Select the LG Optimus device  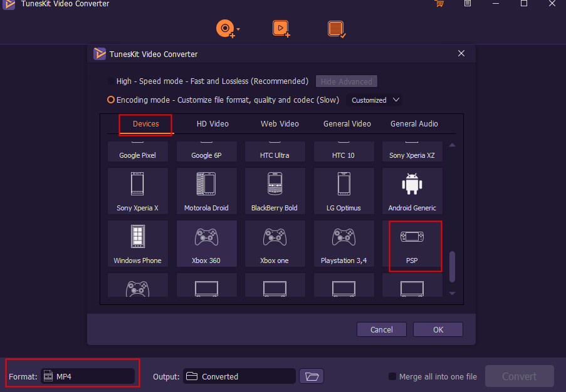[343, 191]
